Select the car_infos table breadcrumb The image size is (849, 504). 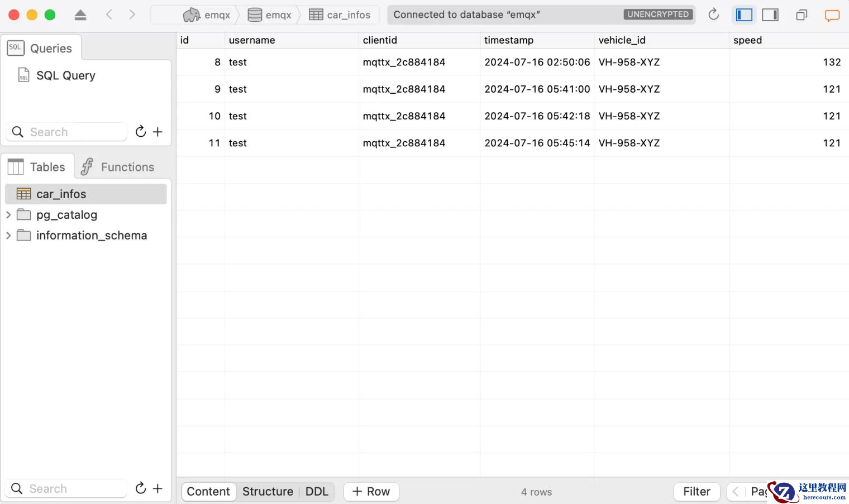click(340, 15)
